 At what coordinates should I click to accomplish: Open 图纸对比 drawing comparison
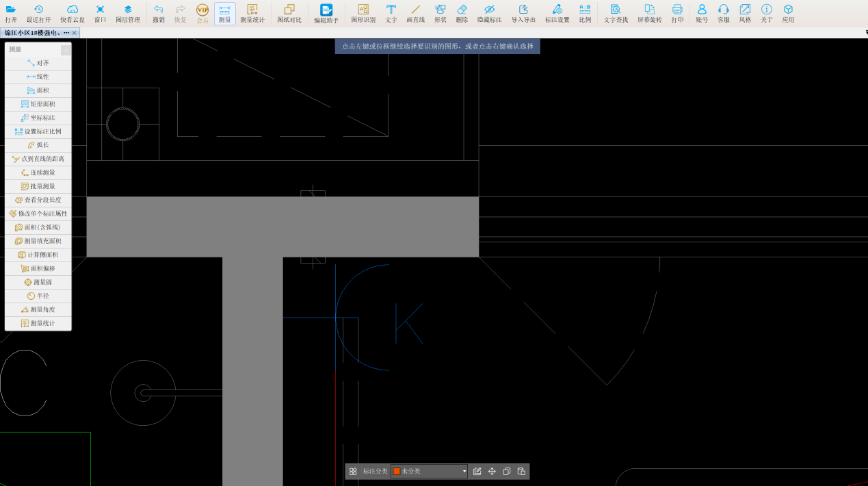pyautogui.click(x=289, y=13)
